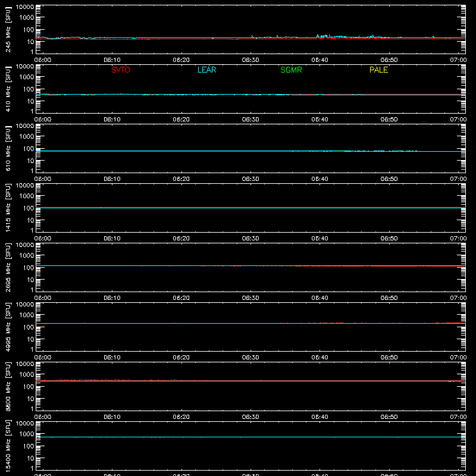Select the '610 MHz [SFU]' axis title
This screenshot has height=476, width=476.
[x=8, y=148]
